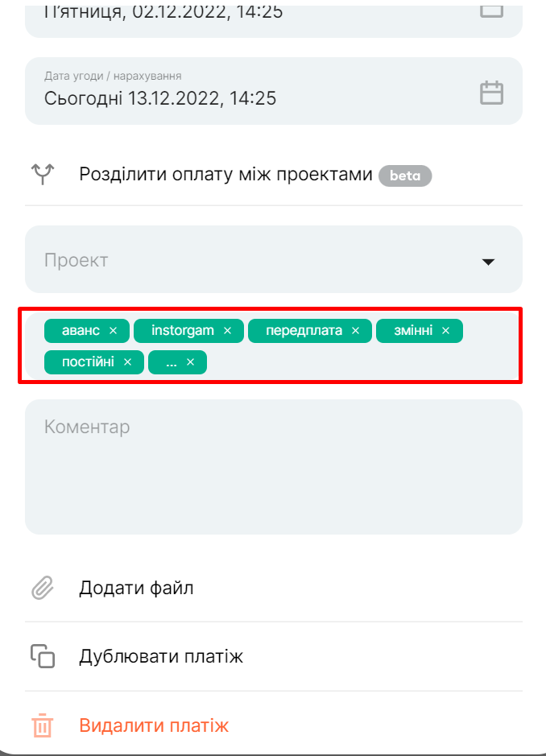The image size is (546, 756).
Task: Click Дублювати платіж
Action: coord(161,656)
